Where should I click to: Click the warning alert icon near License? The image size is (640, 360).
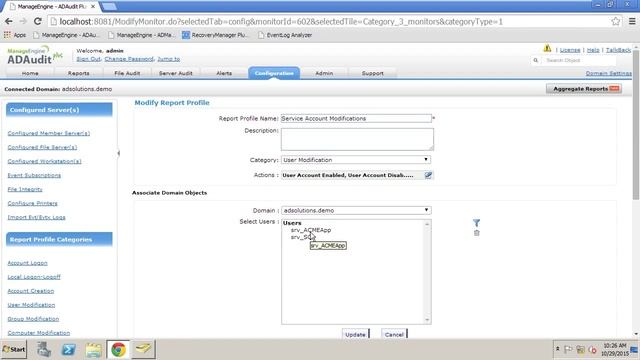(547, 49)
